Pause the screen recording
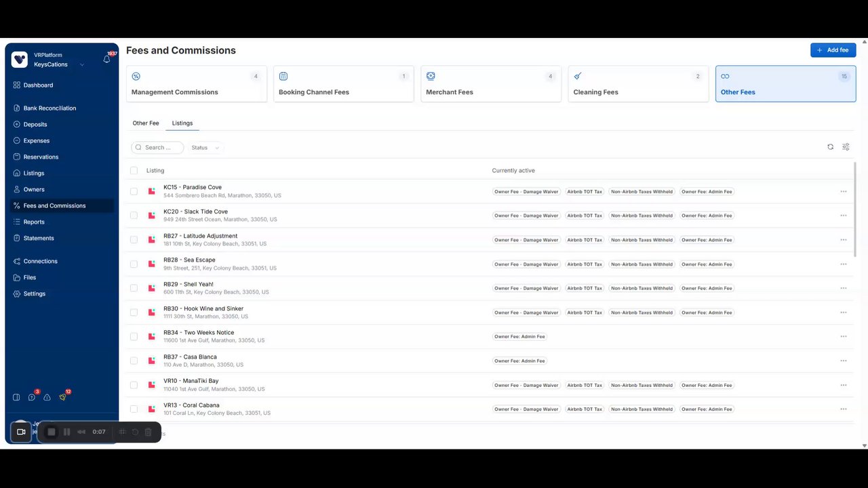The width and height of the screenshot is (868, 488). [x=66, y=432]
